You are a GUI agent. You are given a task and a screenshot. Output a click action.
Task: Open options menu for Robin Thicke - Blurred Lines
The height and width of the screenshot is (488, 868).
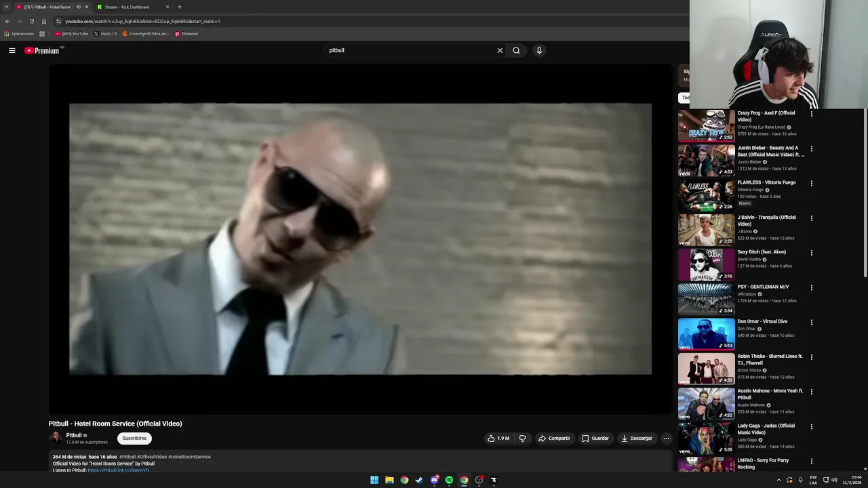811,357
